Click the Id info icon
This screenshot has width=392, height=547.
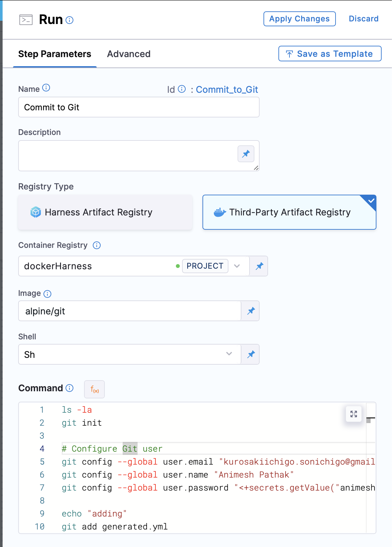[181, 89]
